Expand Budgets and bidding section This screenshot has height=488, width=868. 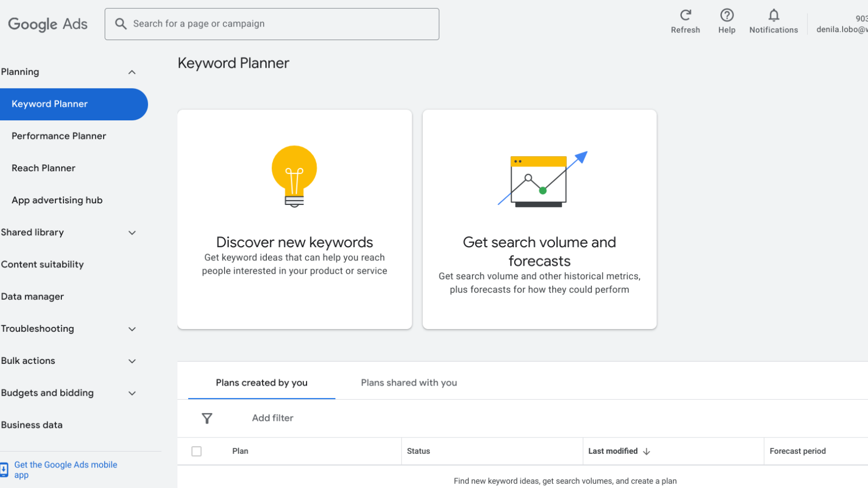(132, 393)
